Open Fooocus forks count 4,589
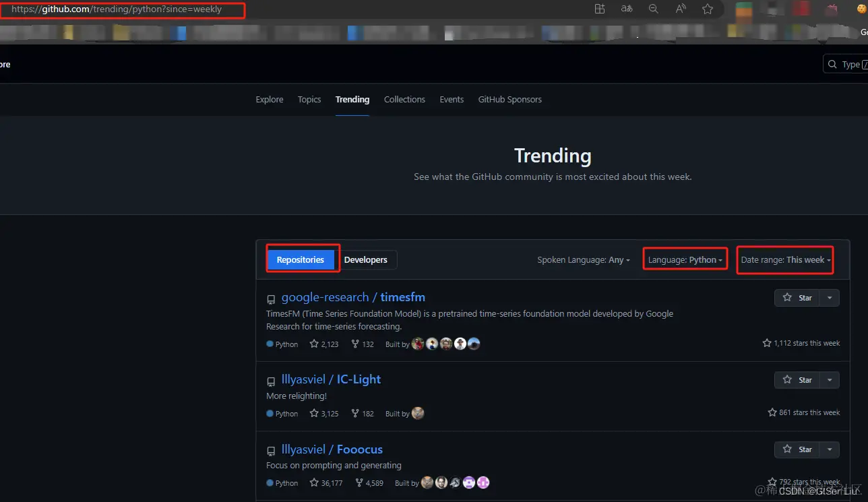This screenshot has width=868, height=502. pyautogui.click(x=369, y=482)
